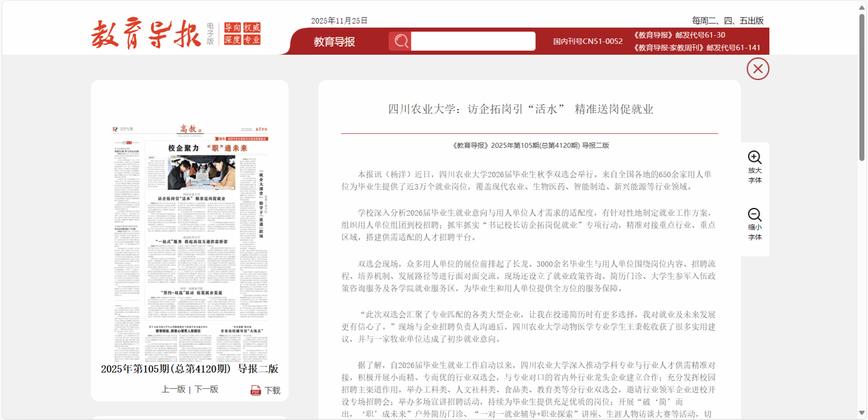Click the scrollbar up arrow
868x420 pixels.
pyautogui.click(x=862, y=8)
